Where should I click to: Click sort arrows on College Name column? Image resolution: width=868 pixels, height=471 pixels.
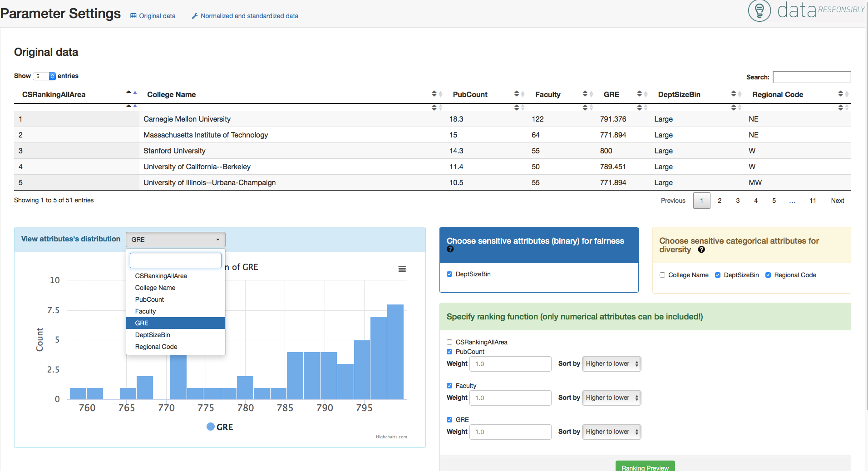click(x=437, y=94)
